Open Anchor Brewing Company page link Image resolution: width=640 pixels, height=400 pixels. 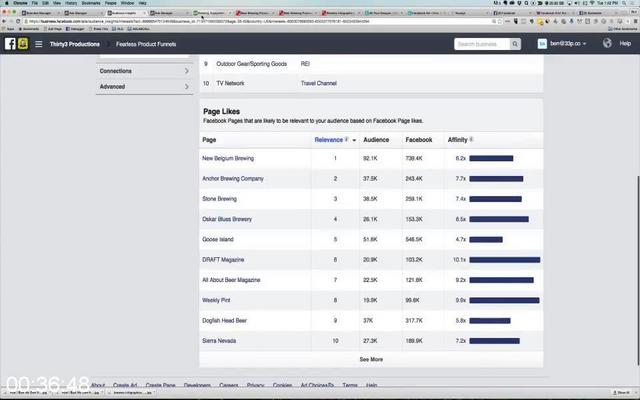233,179
